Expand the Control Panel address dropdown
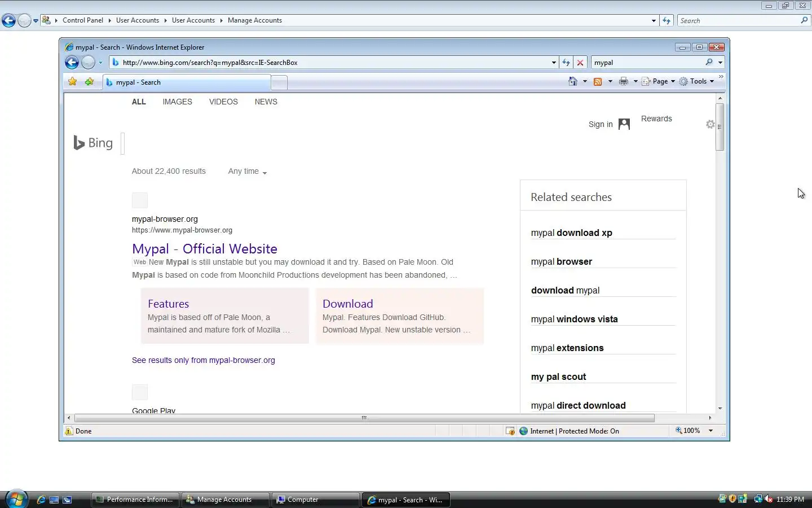This screenshot has height=508, width=812. click(x=654, y=21)
